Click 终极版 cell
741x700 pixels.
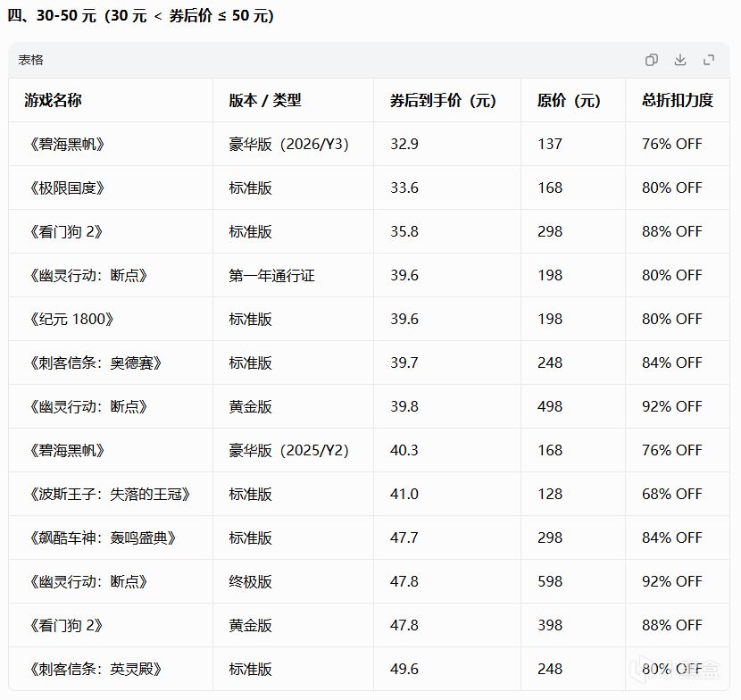coord(251,581)
